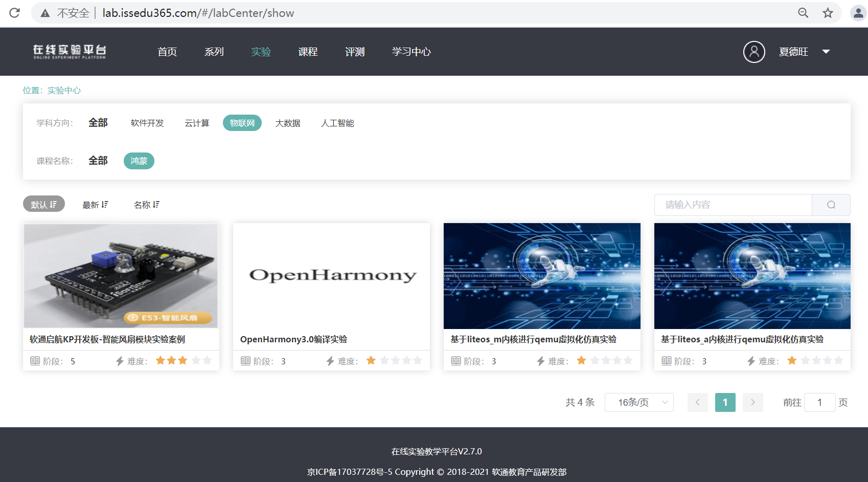Click the search magnifier icon
The height and width of the screenshot is (482, 868).
831,205
